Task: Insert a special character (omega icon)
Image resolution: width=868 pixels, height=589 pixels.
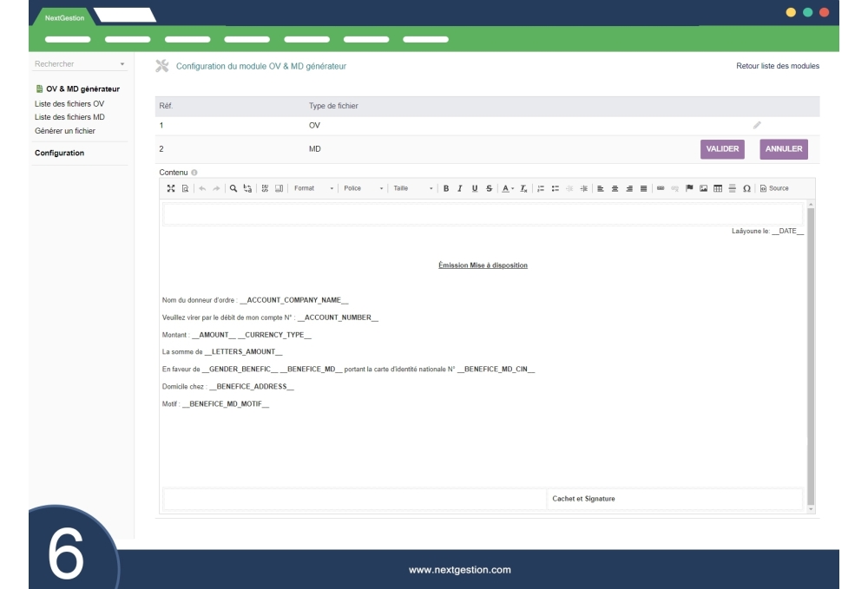Action: (x=746, y=188)
